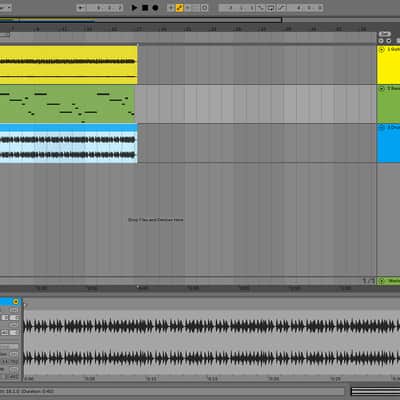This screenshot has width=400, height=400.
Task: Click the Next Locator arrow button
Action: click(389, 41)
